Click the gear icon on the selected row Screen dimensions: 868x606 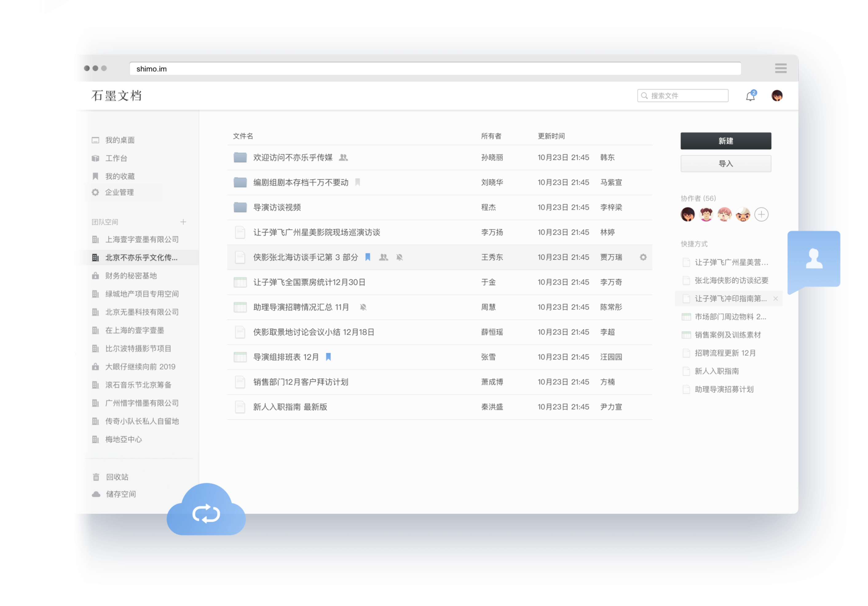tap(643, 258)
